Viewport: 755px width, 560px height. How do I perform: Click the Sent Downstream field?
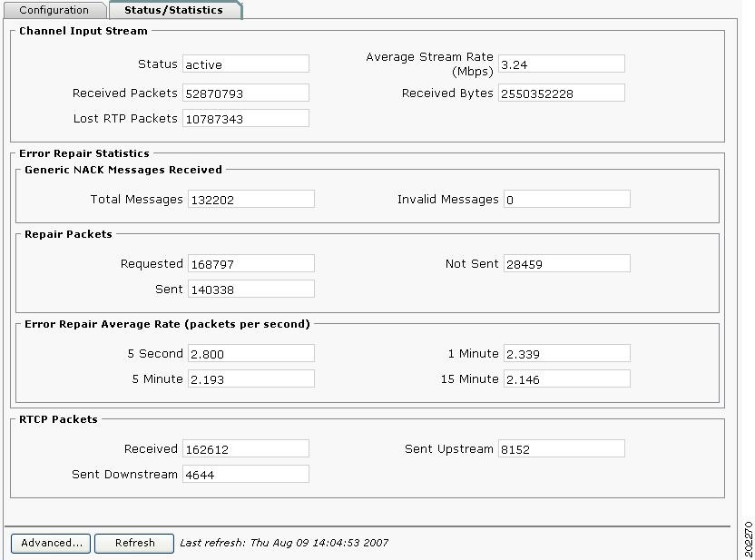(246, 475)
